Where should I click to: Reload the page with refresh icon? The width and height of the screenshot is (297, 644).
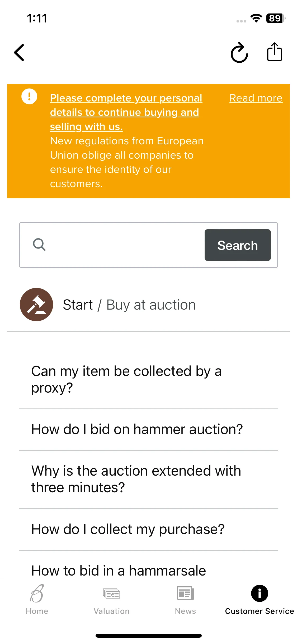(x=239, y=53)
